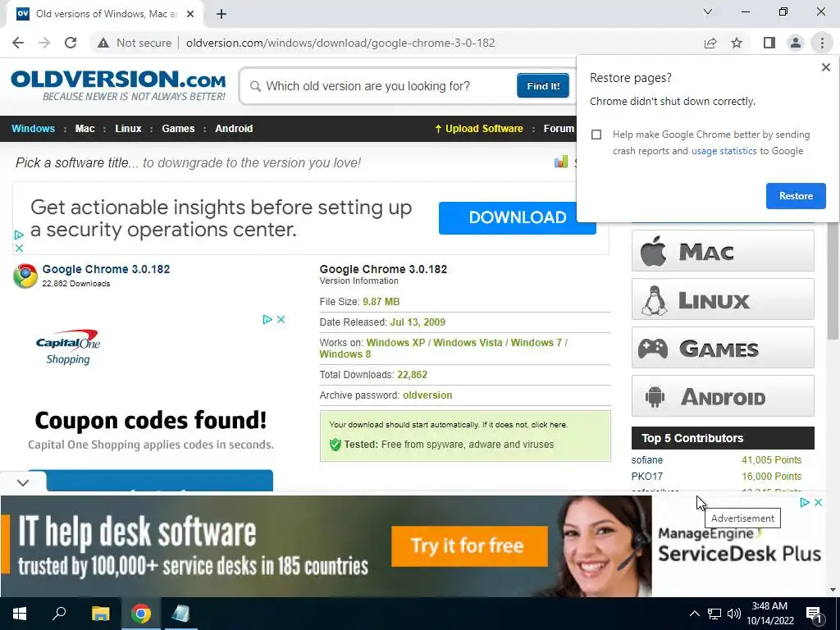Click the OLDVERSION.COM site logo
Image resolution: width=840 pixels, height=630 pixels.
118,84
